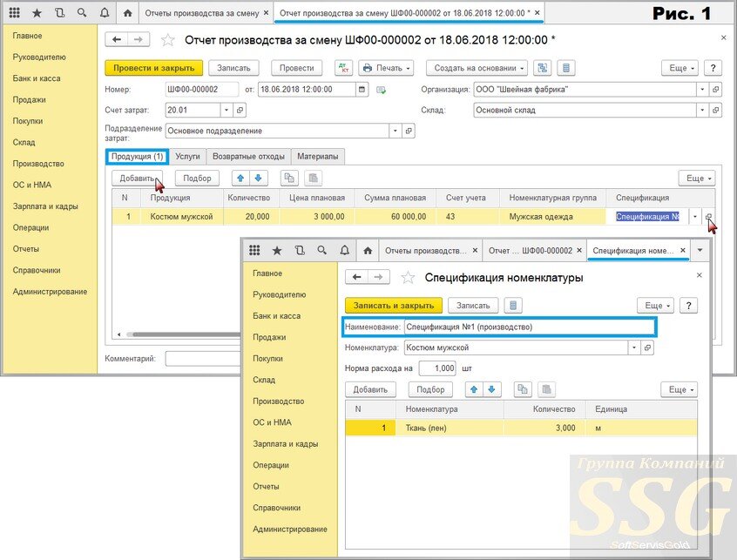Move product row up with blue arrow
Image resolution: width=737 pixels, height=560 pixels.
coord(240,178)
